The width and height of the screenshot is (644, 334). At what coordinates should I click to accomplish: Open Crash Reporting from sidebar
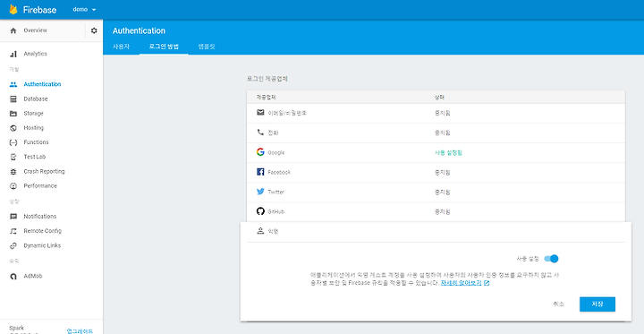[45, 172]
